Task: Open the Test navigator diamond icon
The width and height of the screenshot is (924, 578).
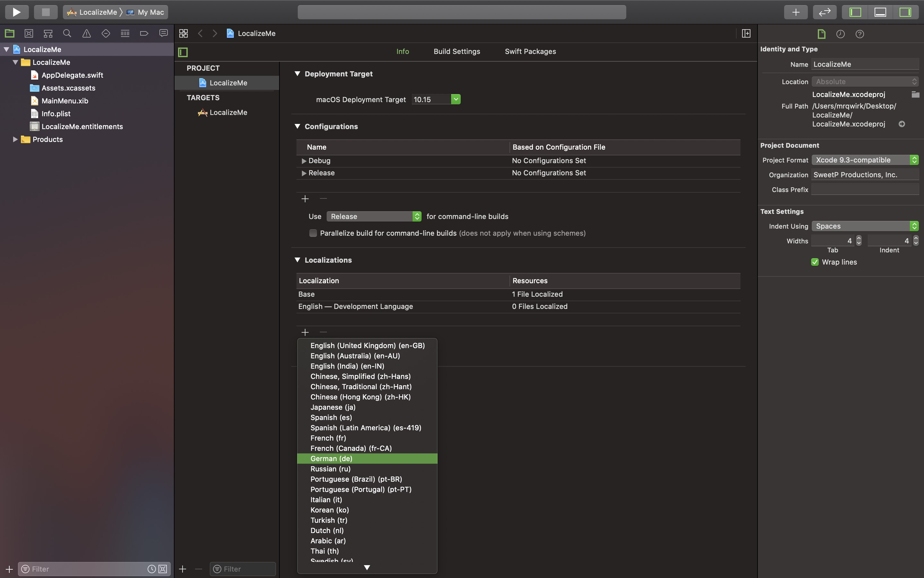Action: pos(106,34)
